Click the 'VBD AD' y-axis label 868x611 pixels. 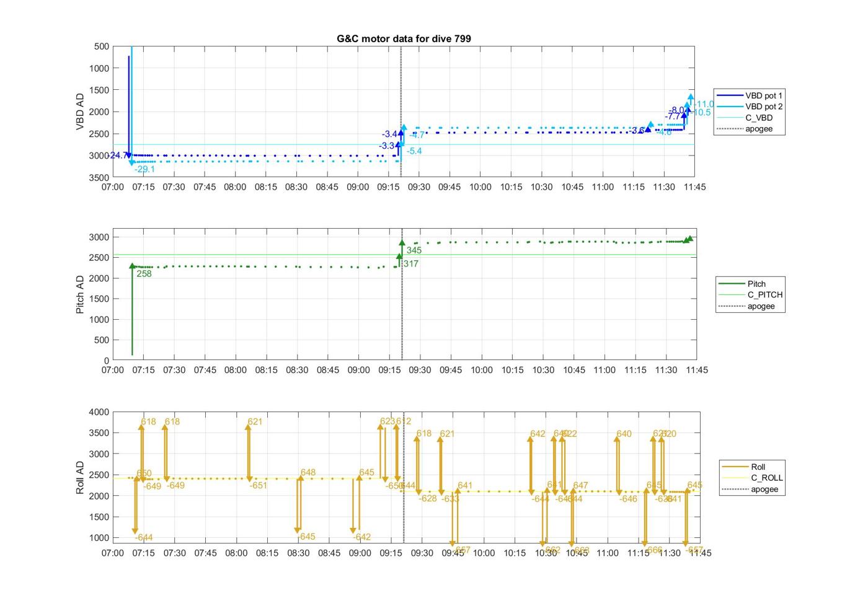pyautogui.click(x=80, y=112)
